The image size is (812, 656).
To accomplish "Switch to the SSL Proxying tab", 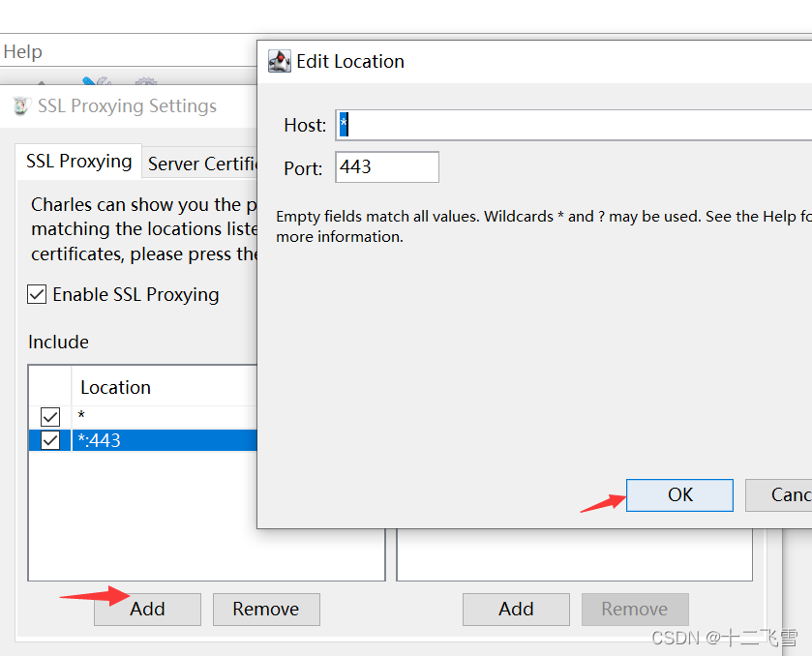I will coord(78,161).
